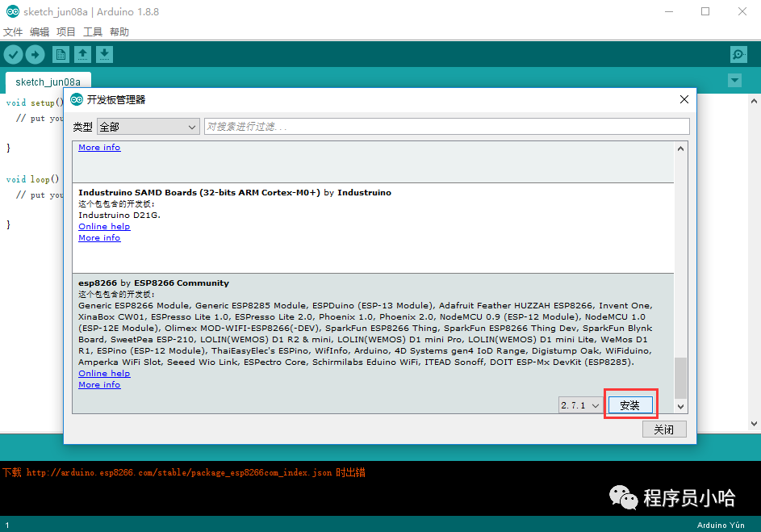Click the Upload arrow icon

[35, 54]
